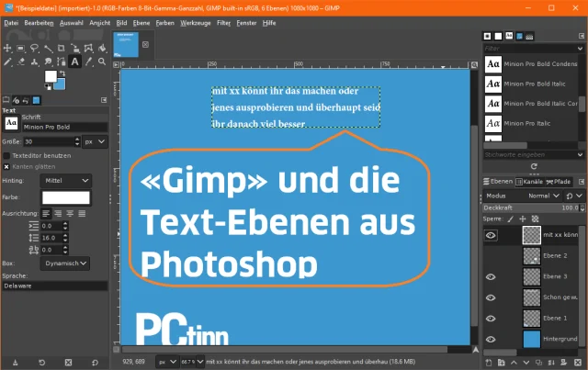Screen dimensions: 588x370
Task: Select the Clone stamp tool
Action: point(34,62)
